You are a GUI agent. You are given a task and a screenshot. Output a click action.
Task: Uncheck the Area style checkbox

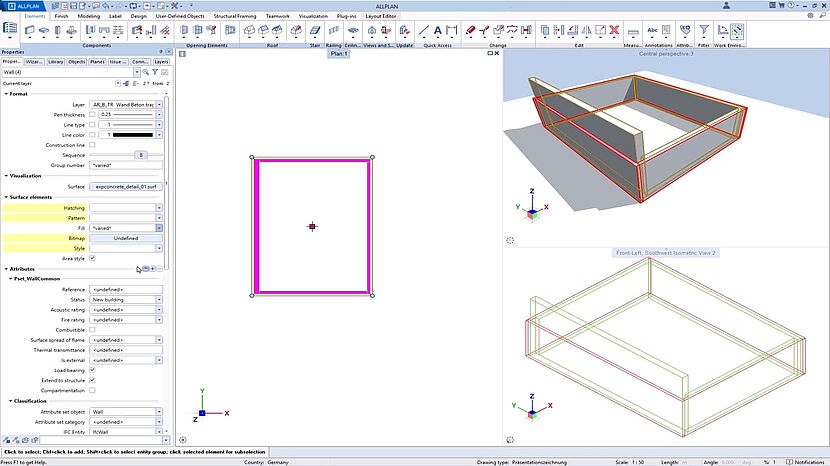tap(92, 258)
